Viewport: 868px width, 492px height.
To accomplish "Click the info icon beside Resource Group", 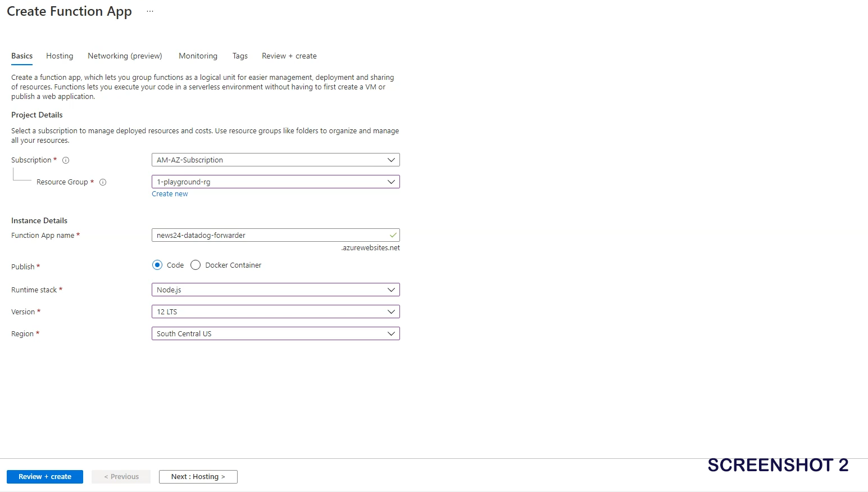I will tap(103, 182).
